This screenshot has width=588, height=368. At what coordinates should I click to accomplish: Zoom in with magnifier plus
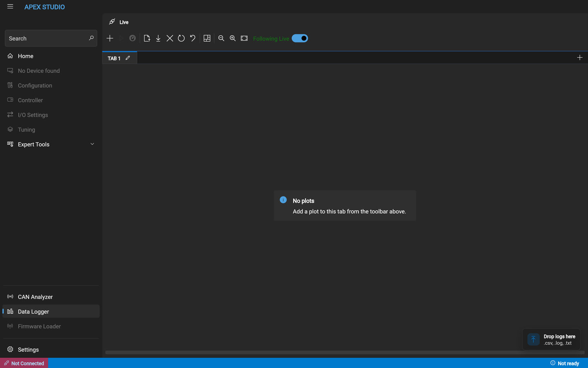pyautogui.click(x=233, y=38)
